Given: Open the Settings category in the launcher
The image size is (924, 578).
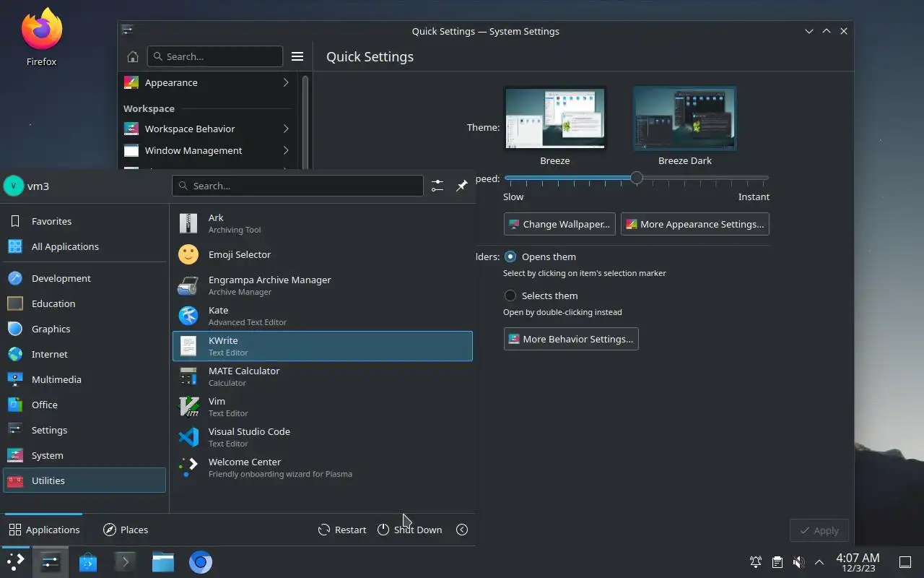Looking at the screenshot, I should click(84, 430).
